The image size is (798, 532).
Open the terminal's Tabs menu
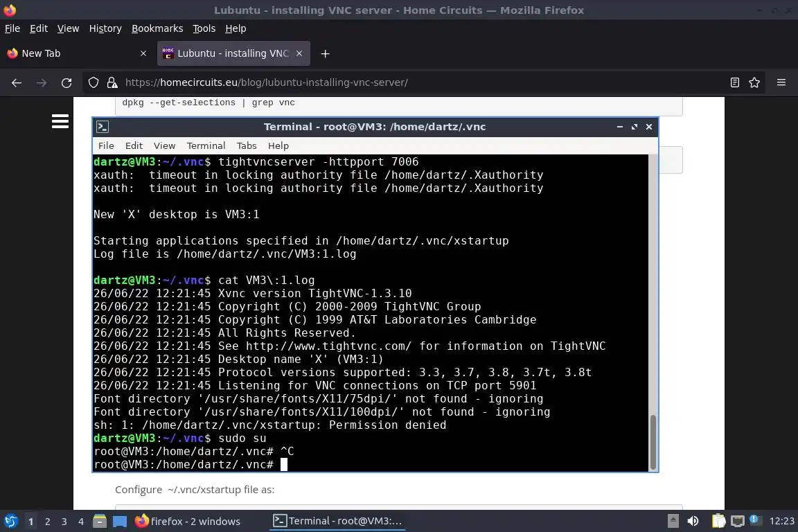247,145
